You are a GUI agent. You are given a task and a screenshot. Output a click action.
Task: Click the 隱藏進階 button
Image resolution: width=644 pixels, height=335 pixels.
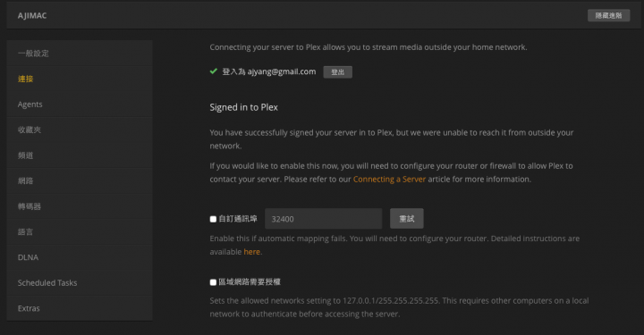coord(608,15)
